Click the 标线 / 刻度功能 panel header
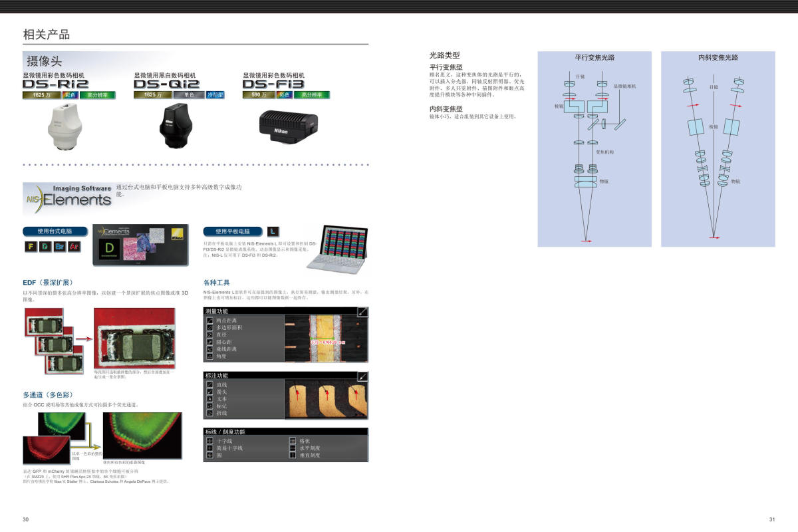798x532 pixels. [x=285, y=432]
